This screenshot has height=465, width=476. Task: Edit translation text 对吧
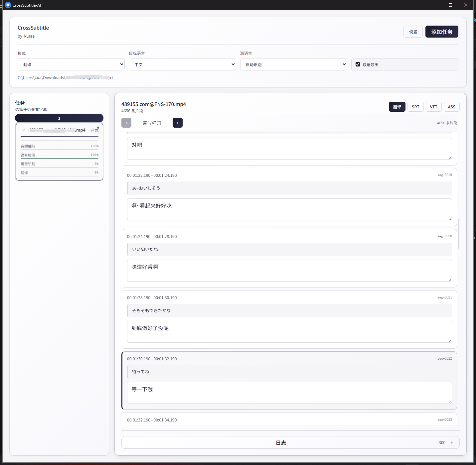(289, 149)
